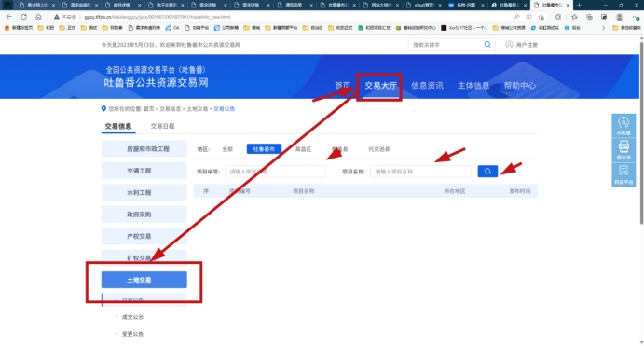Click the browser address bar URL
644x346 pixels.
tap(158, 17)
